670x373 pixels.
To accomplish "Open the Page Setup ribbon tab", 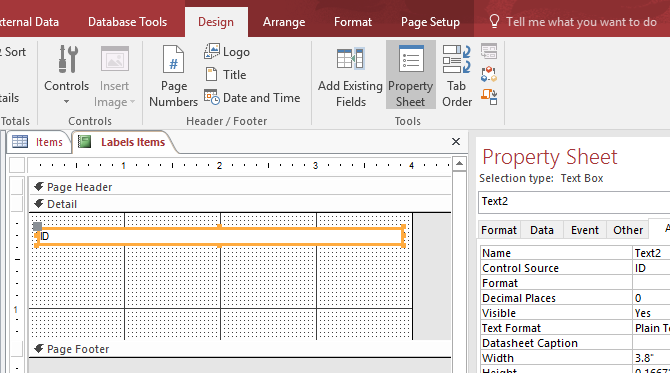I will click(430, 22).
